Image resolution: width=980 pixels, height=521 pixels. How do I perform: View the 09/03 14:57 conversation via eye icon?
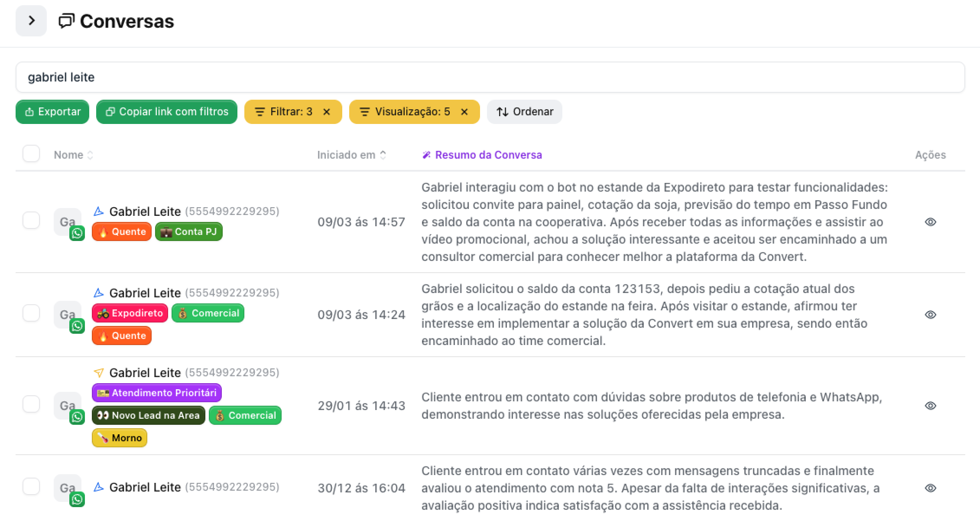(931, 222)
